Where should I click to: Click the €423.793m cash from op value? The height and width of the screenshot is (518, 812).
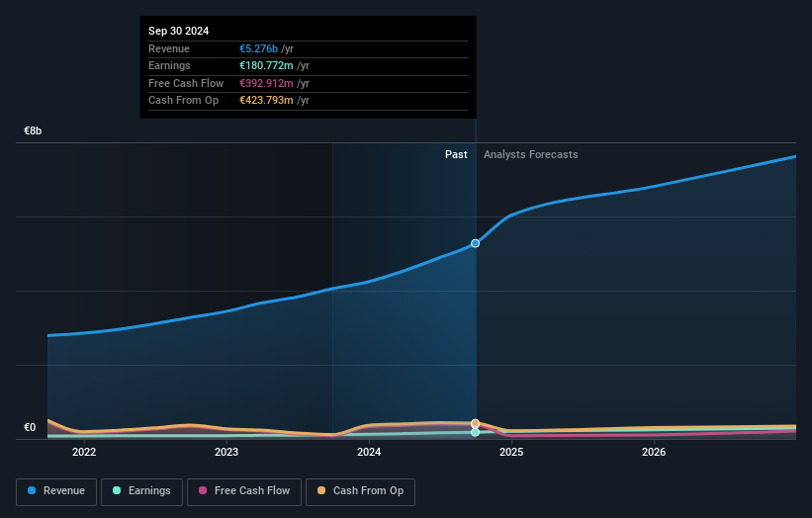[x=266, y=101]
